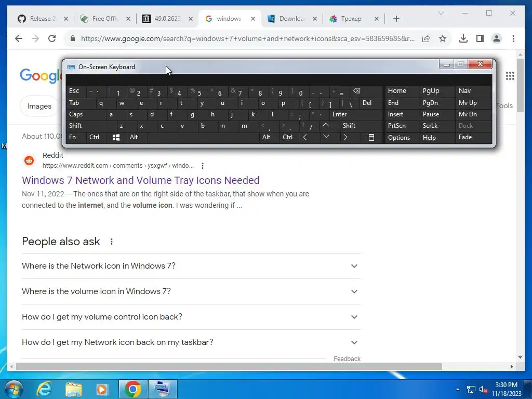Viewport: 532px width, 399px height.
Task: Open new tab with plus button
Action: click(x=396, y=19)
